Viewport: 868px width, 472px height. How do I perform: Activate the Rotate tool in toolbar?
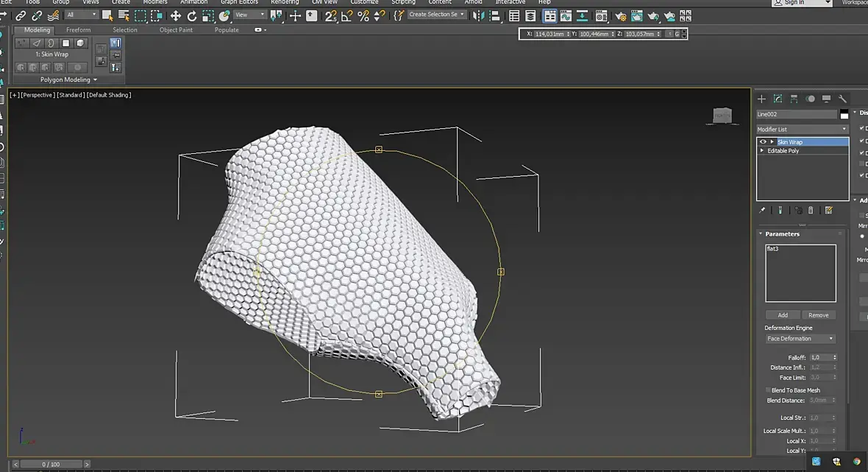(192, 15)
